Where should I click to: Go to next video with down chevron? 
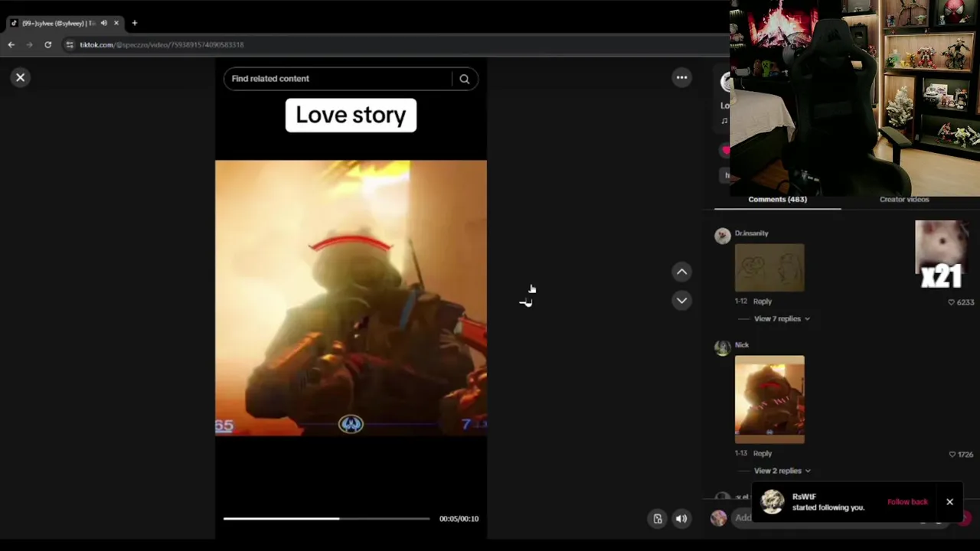point(681,301)
